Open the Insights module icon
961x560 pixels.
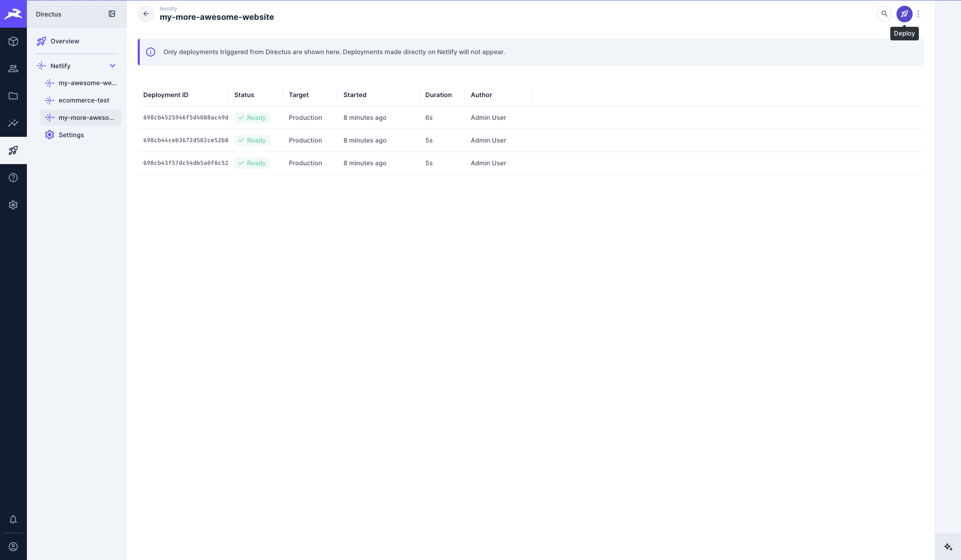13,123
